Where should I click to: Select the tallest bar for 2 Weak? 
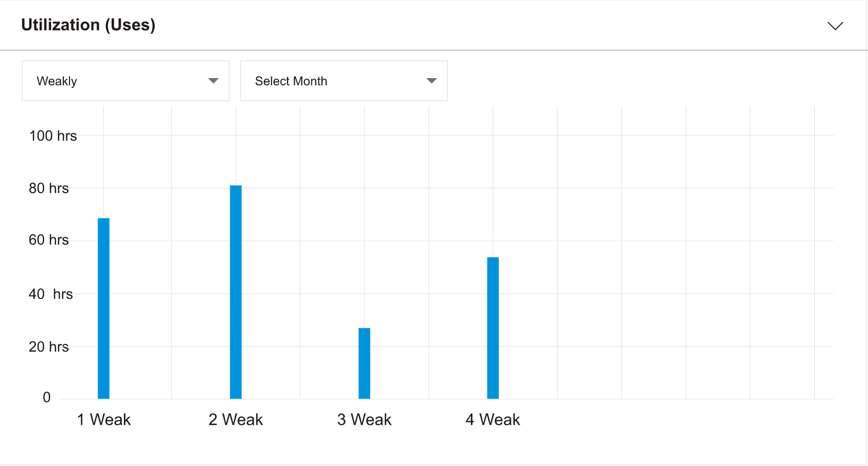[x=236, y=292]
